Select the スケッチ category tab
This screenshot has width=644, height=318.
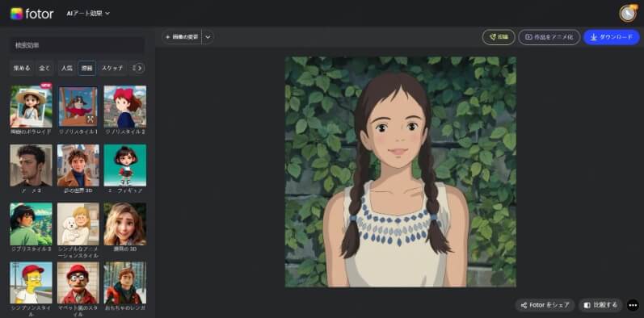(112, 68)
